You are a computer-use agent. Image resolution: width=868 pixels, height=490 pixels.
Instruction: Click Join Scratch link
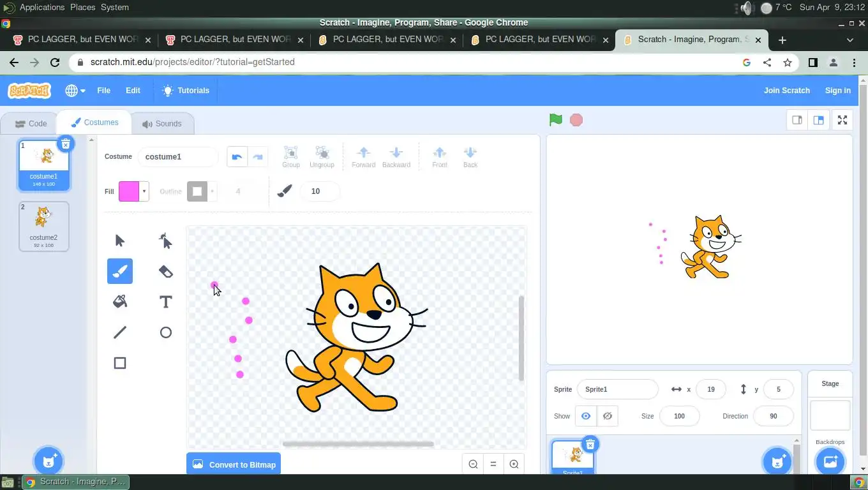[x=786, y=91]
